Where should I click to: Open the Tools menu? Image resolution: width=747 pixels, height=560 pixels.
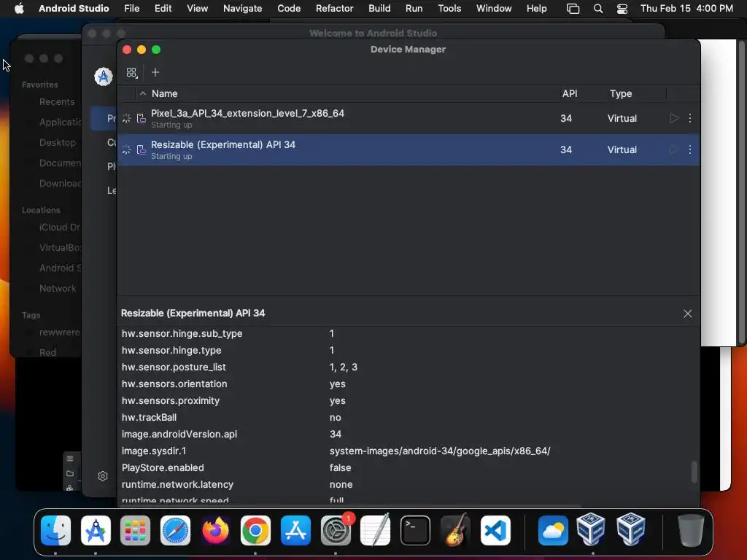click(x=449, y=9)
